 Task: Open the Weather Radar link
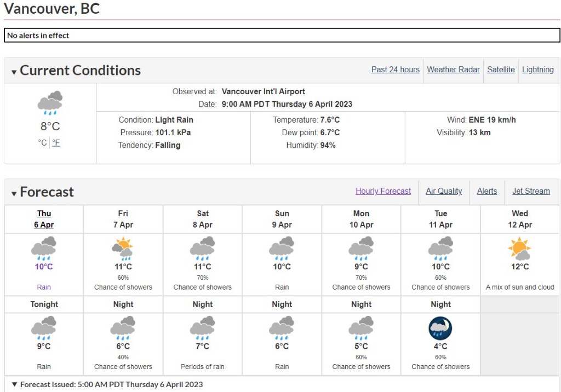click(453, 70)
